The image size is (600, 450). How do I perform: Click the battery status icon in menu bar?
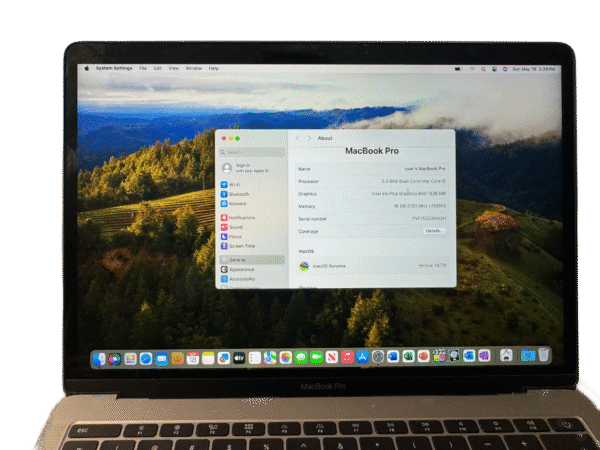pyautogui.click(x=458, y=69)
